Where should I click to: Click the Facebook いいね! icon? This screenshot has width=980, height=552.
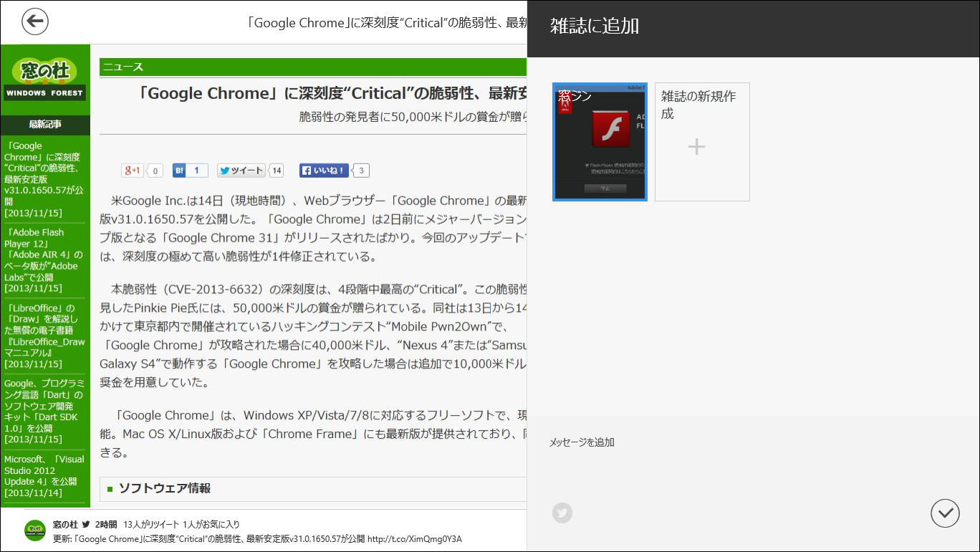coord(323,170)
